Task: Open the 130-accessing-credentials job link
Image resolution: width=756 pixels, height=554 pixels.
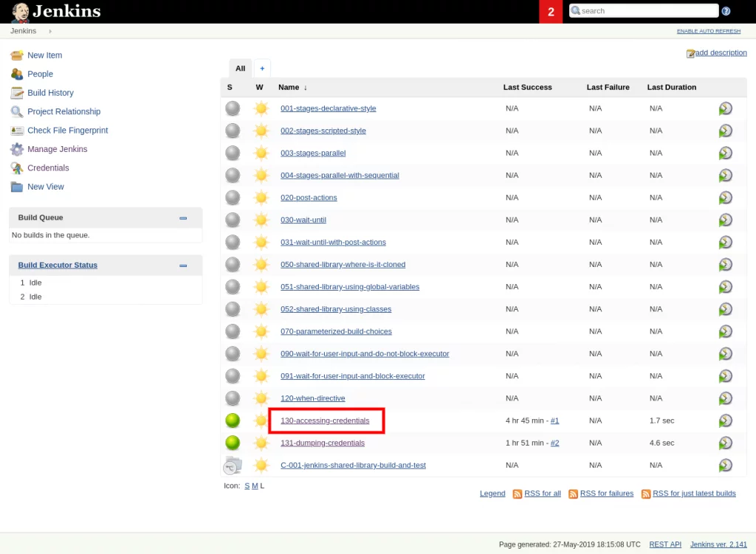Action: (325, 420)
